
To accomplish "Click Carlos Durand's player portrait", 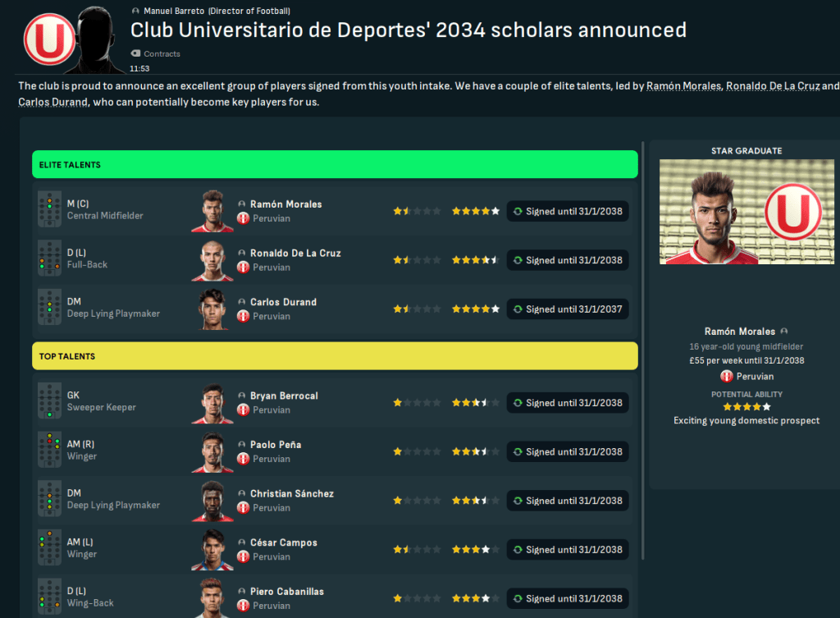I will 212,309.
